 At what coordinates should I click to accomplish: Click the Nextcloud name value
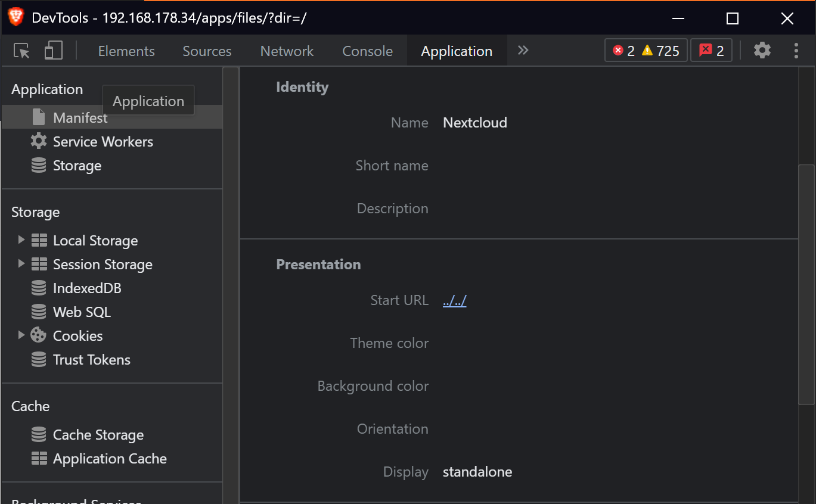point(475,123)
